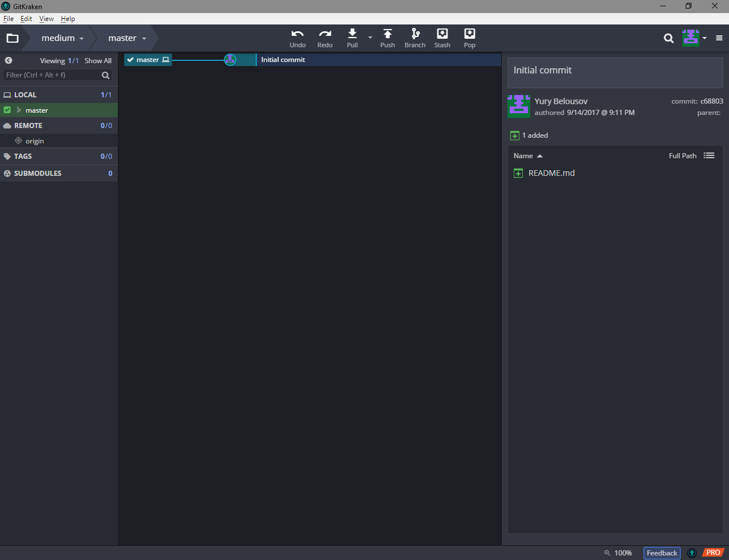
Task: Toggle the checkmark next to master branch
Action: coord(6,110)
